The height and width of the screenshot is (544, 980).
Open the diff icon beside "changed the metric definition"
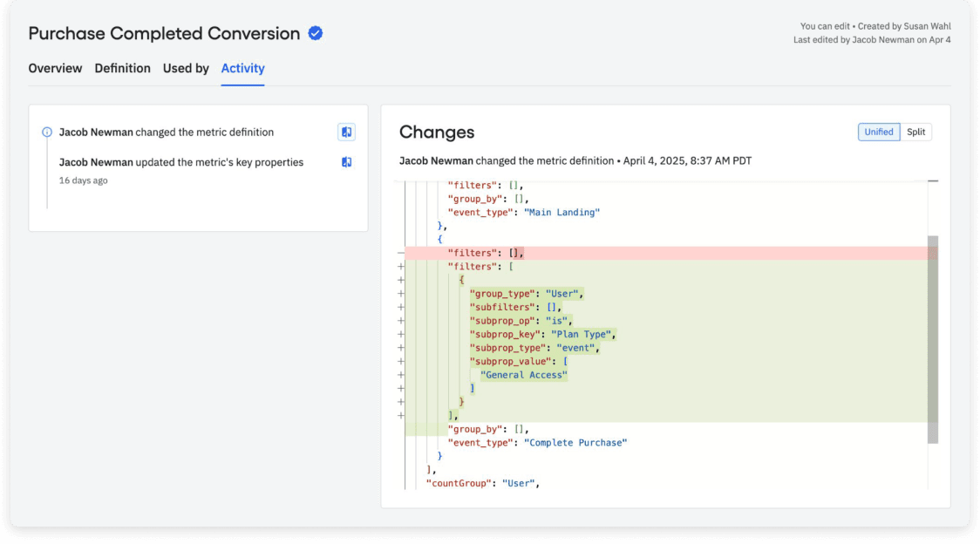(x=346, y=132)
